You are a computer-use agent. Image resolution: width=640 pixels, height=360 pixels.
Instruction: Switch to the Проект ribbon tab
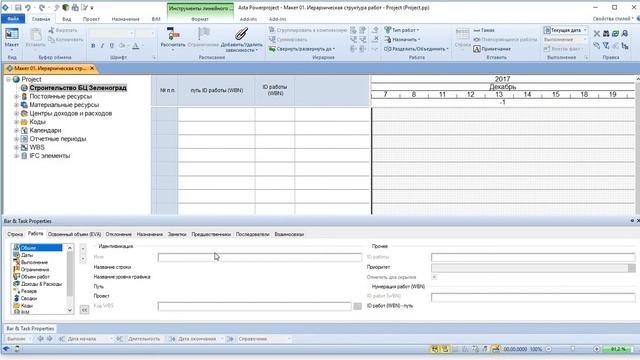coord(91,19)
